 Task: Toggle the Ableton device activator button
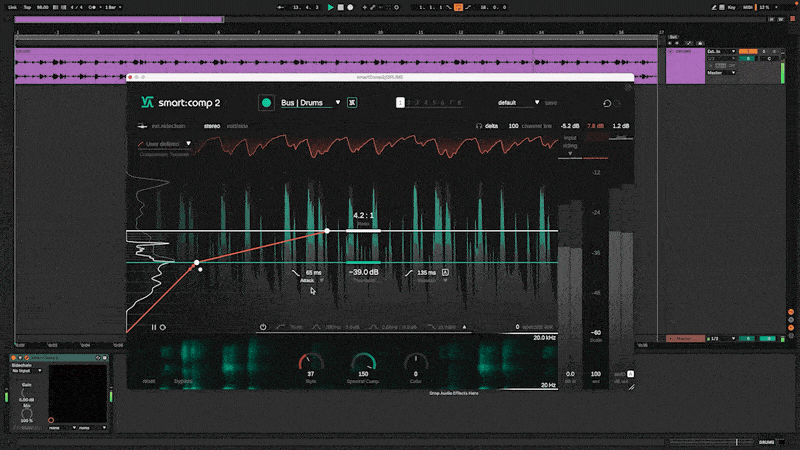pyautogui.click(x=14, y=358)
